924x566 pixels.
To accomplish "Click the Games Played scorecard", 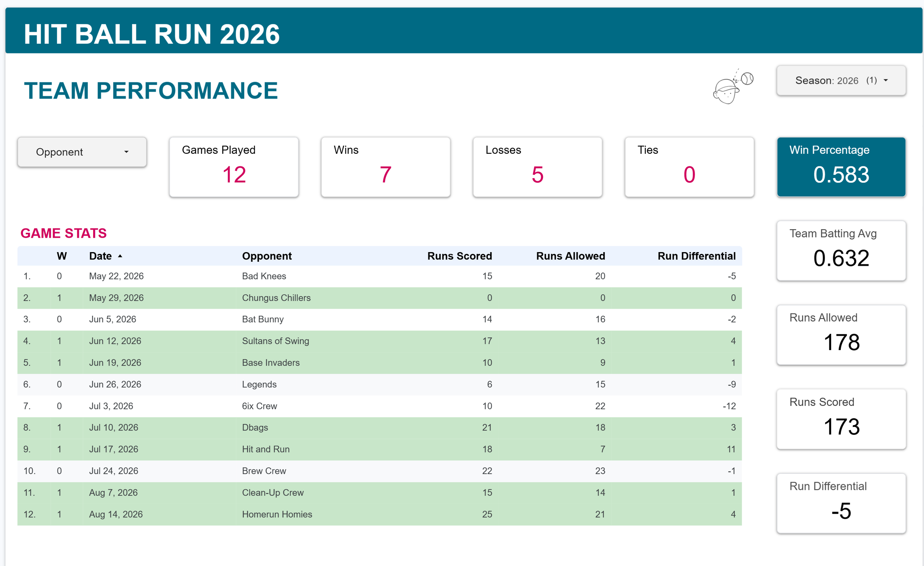I will pyautogui.click(x=234, y=167).
